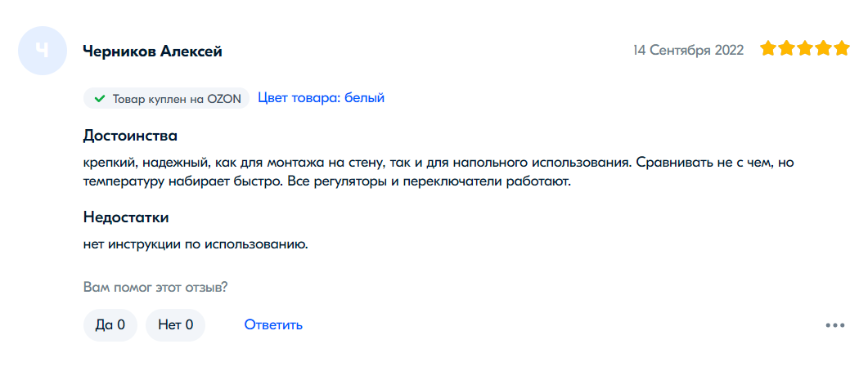
Task: Select the first rating star
Action: pyautogui.click(x=768, y=49)
